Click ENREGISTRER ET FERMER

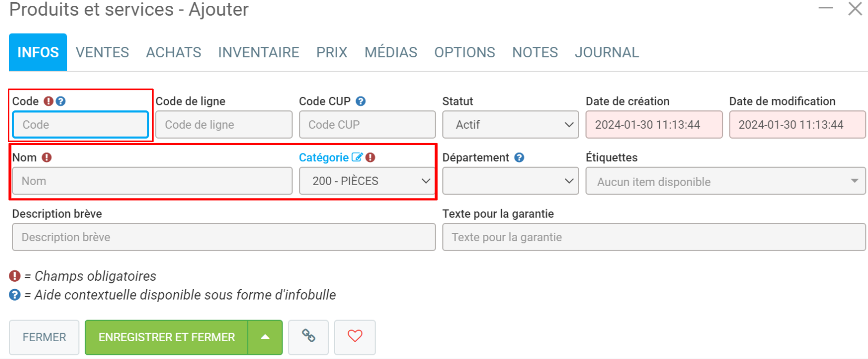pos(166,337)
